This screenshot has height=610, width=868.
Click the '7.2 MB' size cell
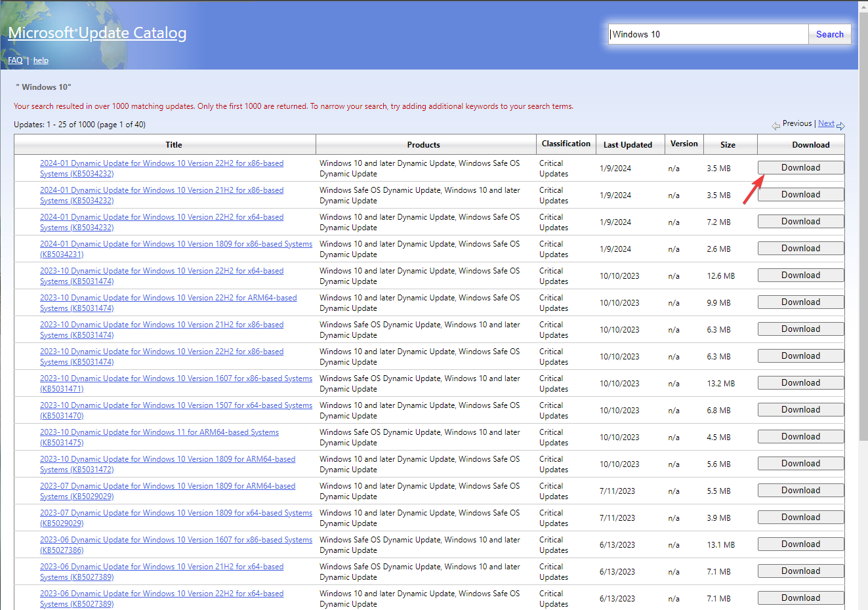point(718,222)
